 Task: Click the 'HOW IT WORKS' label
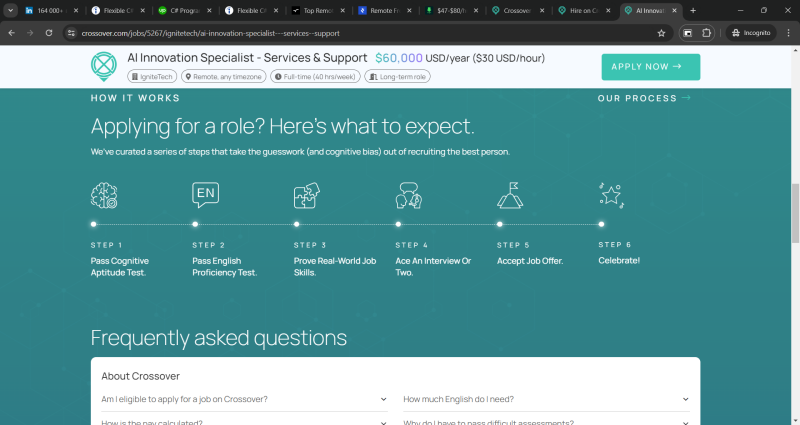tap(135, 98)
